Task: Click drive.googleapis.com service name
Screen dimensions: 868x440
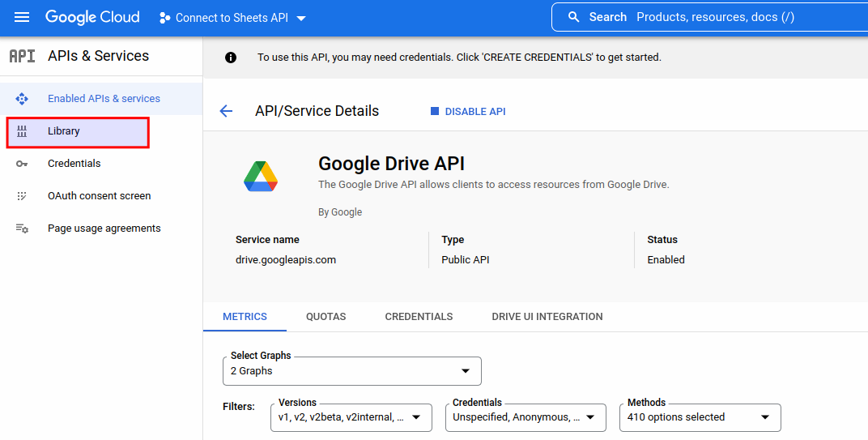Action: 286,260
